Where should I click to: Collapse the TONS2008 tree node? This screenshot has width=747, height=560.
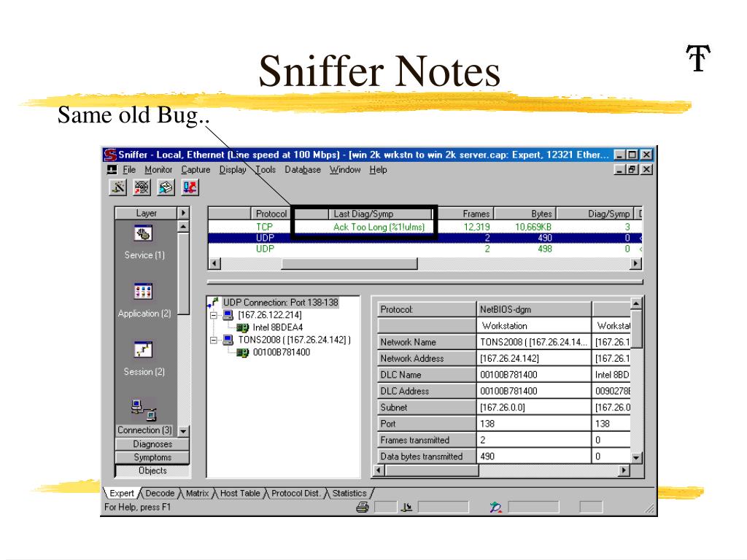pyautogui.click(x=214, y=340)
